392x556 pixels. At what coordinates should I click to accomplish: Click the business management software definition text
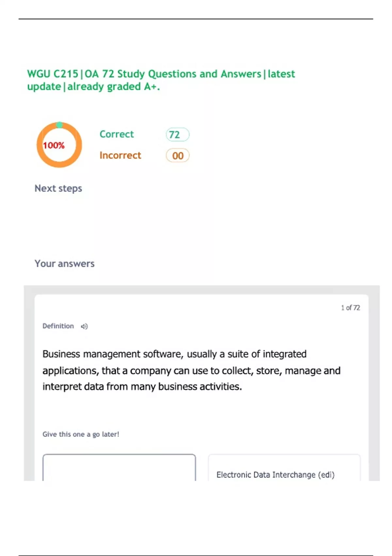(191, 370)
